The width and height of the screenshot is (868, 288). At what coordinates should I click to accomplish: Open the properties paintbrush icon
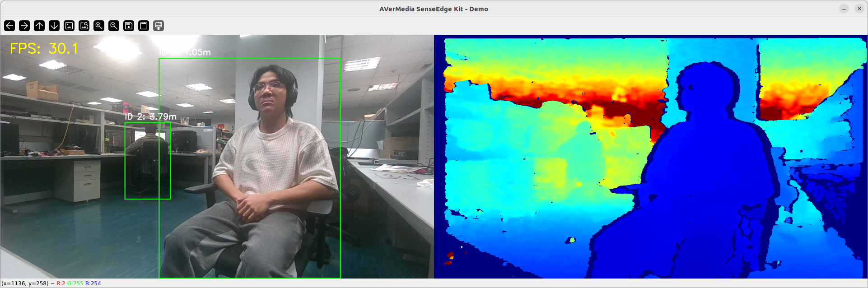point(159,26)
